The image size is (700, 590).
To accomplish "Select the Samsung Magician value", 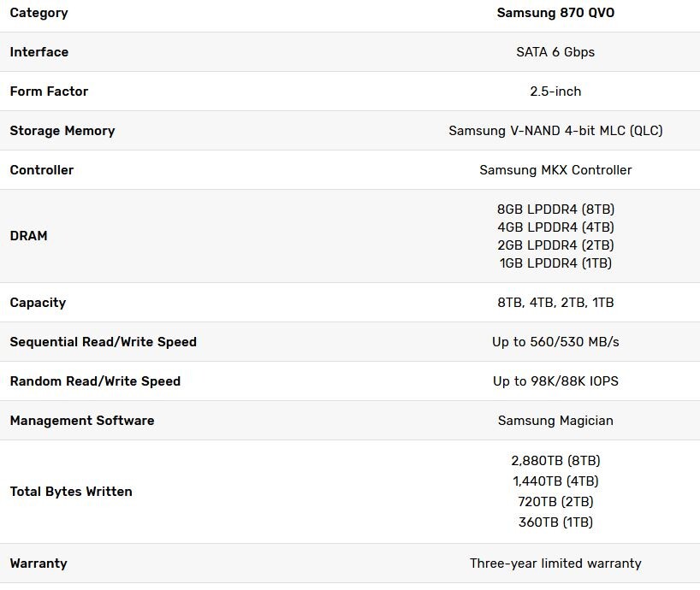I will [555, 421].
